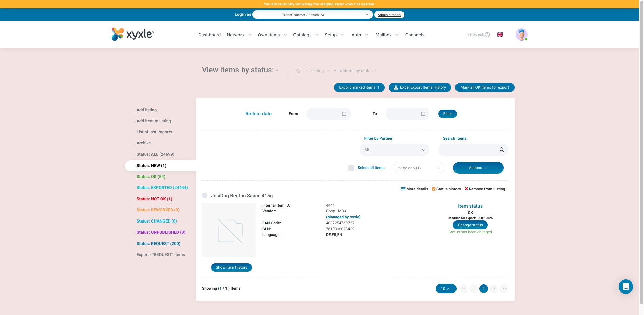Open the From date calendar icon
This screenshot has width=644, height=315.
(x=344, y=114)
